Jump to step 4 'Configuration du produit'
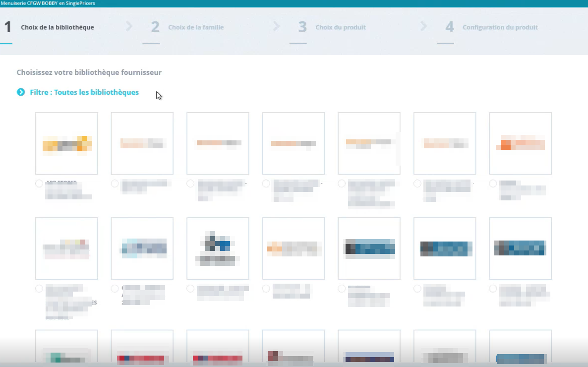The width and height of the screenshot is (588, 367). point(500,27)
